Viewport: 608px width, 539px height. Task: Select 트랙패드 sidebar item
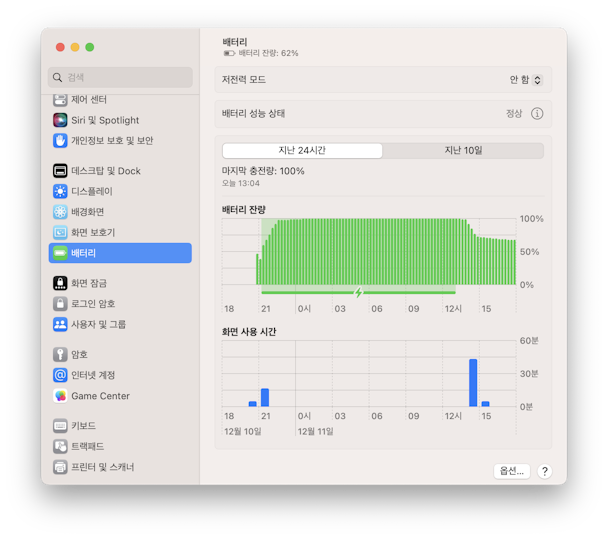(120, 446)
